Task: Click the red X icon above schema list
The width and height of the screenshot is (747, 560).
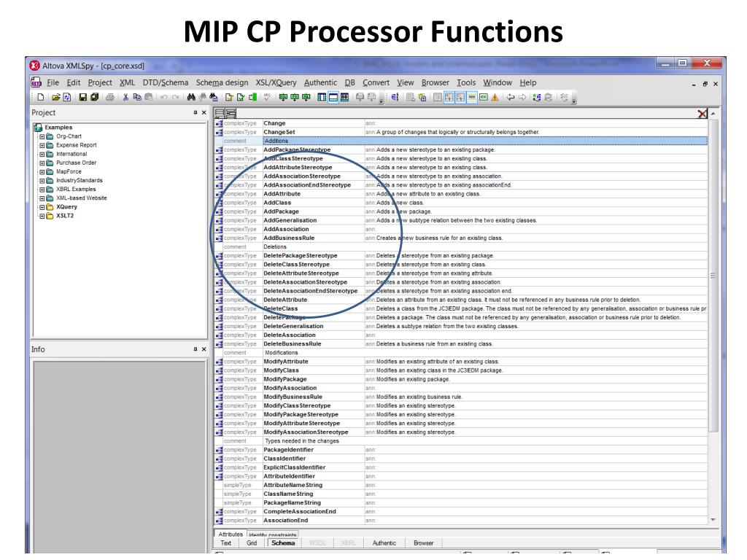Action: coord(702,113)
